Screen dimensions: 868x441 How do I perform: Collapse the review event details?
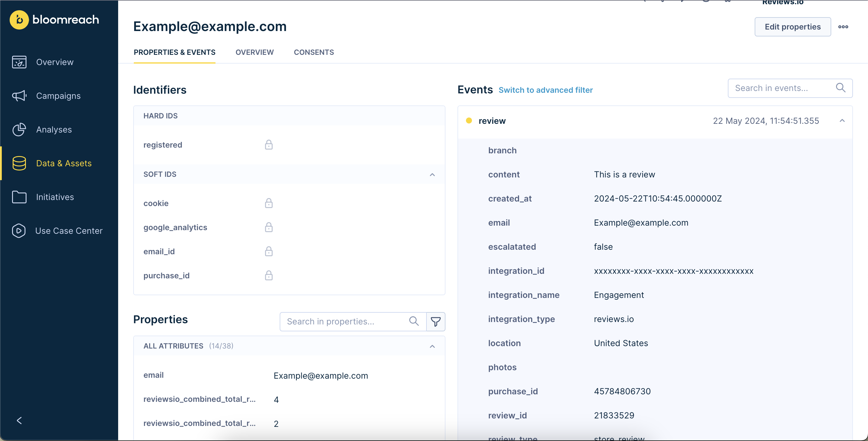click(842, 120)
